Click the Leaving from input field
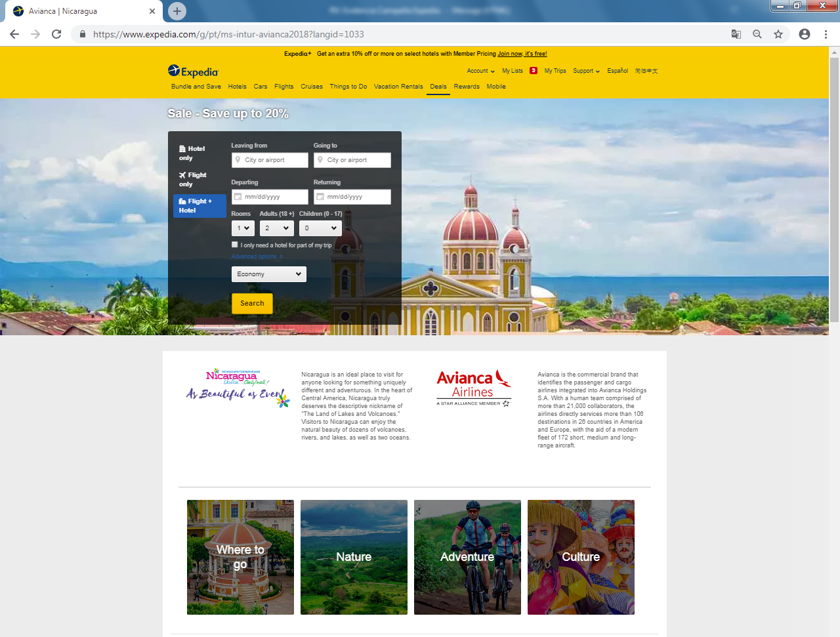This screenshot has height=637, width=840. click(x=270, y=160)
